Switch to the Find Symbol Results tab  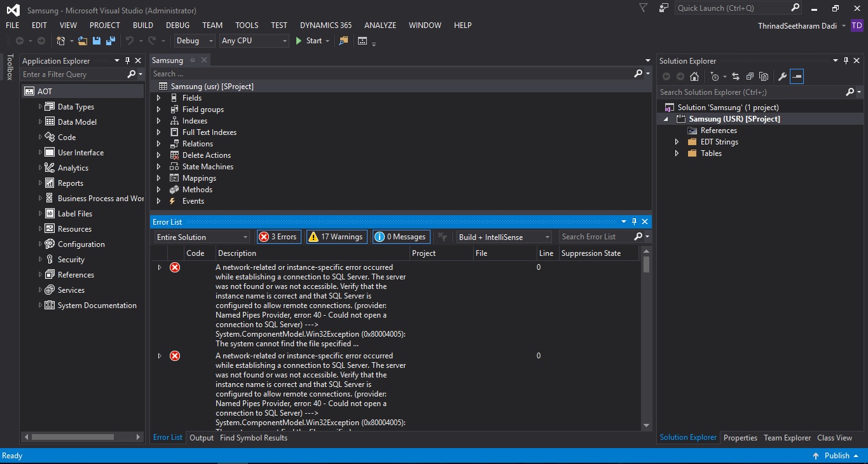pos(254,438)
